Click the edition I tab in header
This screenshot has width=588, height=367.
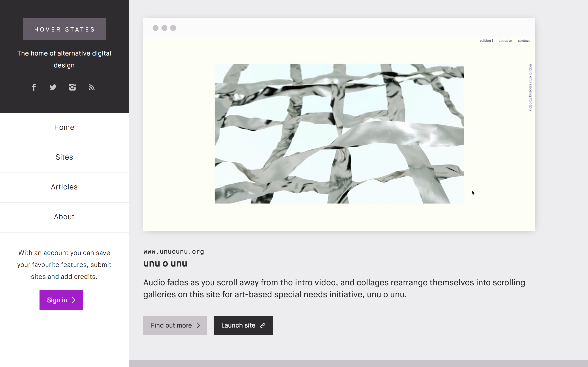[x=486, y=41]
